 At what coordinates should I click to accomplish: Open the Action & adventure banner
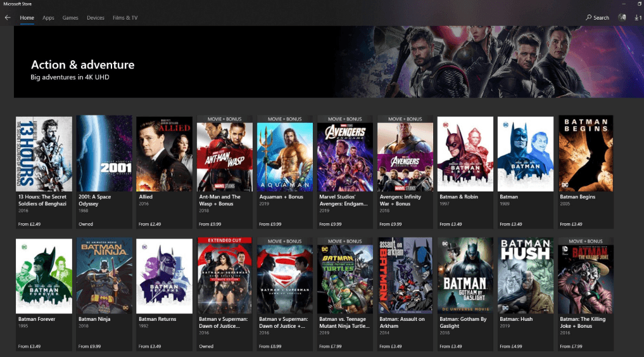(329, 62)
